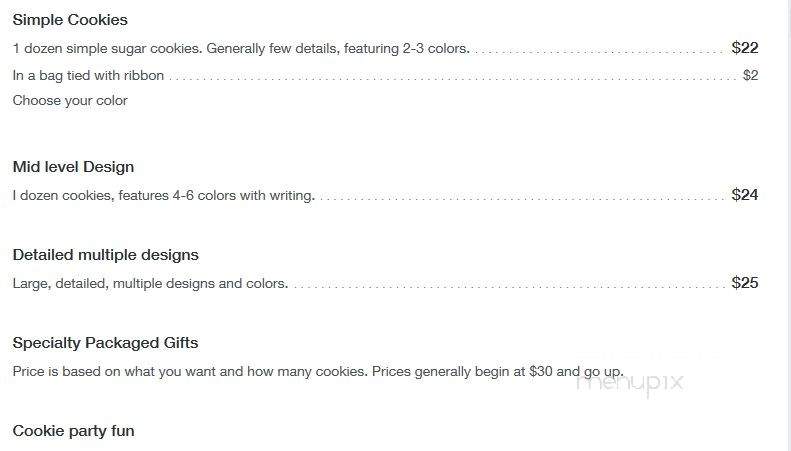This screenshot has width=791, height=451.
Task: Select the $24 mid level price
Action: coord(745,195)
